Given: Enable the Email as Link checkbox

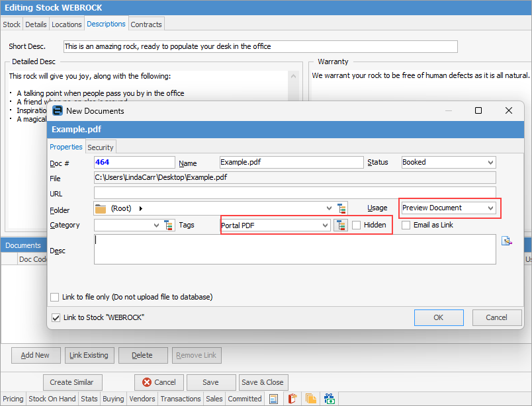Looking at the screenshot, I should pyautogui.click(x=406, y=225).
